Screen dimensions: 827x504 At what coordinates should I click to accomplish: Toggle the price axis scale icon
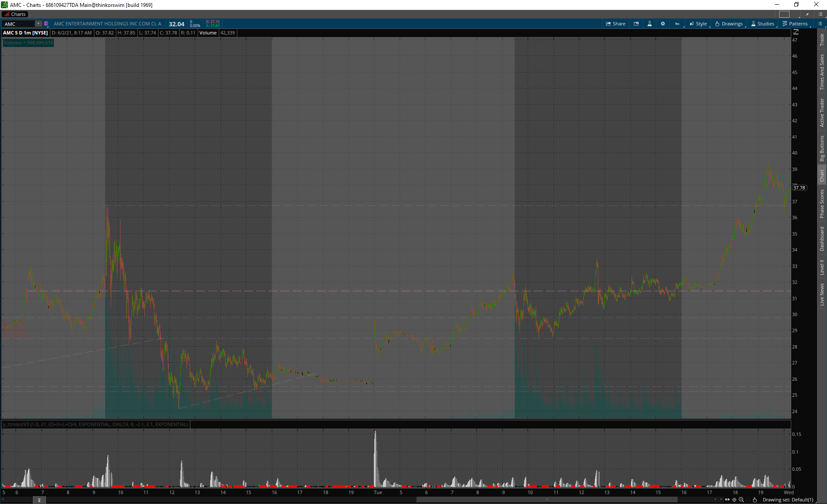(796, 32)
